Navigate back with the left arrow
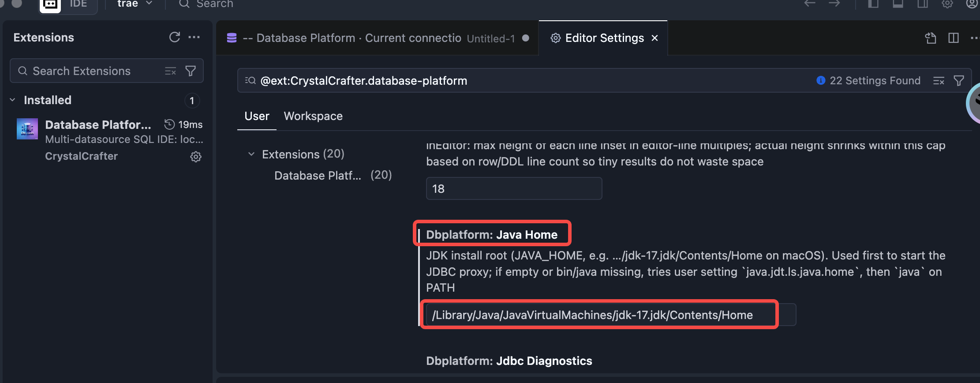This screenshot has width=980, height=383. click(x=810, y=4)
